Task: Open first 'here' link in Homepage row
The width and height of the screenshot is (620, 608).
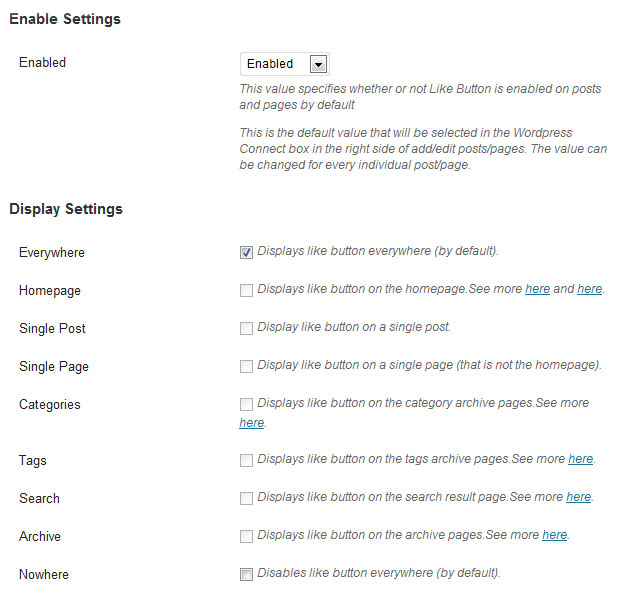Action: tap(537, 289)
